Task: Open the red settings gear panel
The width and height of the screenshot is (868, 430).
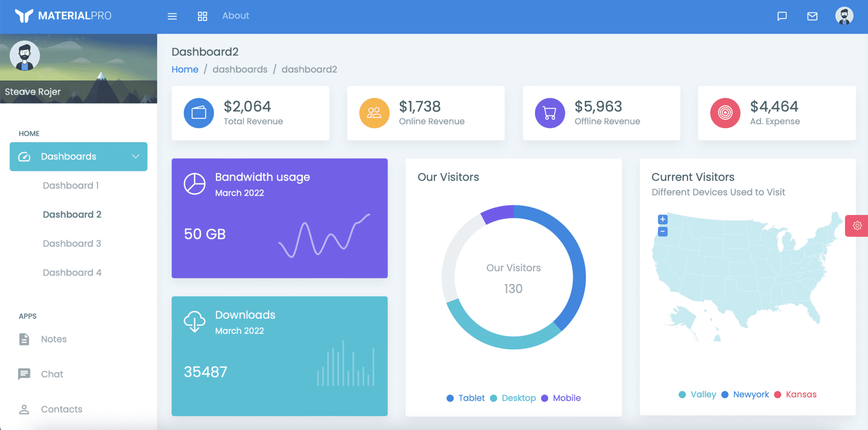Action: [857, 226]
